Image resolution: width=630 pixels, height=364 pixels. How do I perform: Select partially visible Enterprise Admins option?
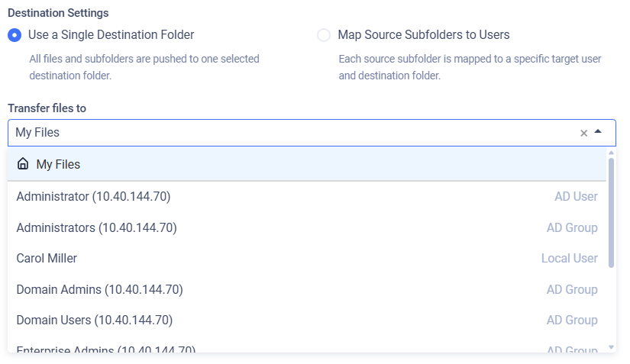click(306, 347)
